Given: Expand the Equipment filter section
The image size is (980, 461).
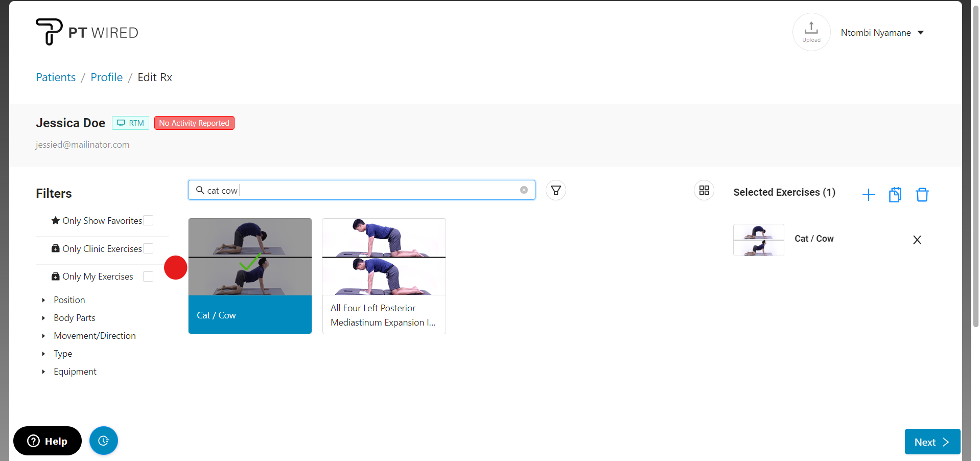Looking at the screenshot, I should pyautogui.click(x=75, y=371).
